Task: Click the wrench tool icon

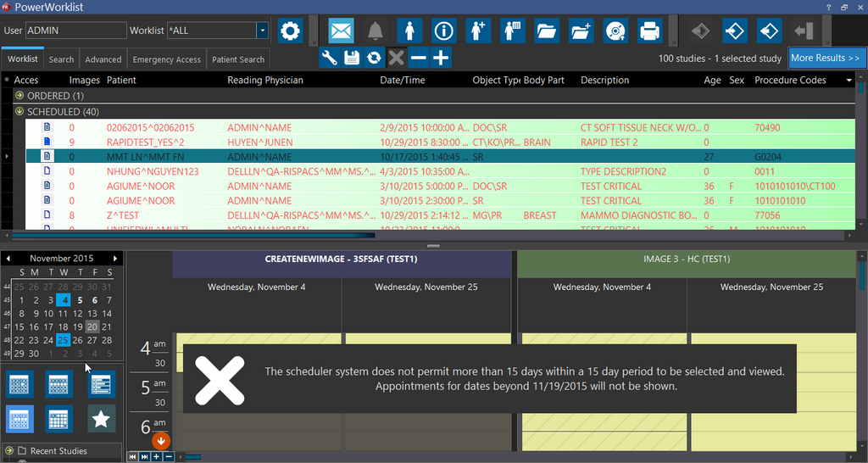Action: click(x=330, y=58)
